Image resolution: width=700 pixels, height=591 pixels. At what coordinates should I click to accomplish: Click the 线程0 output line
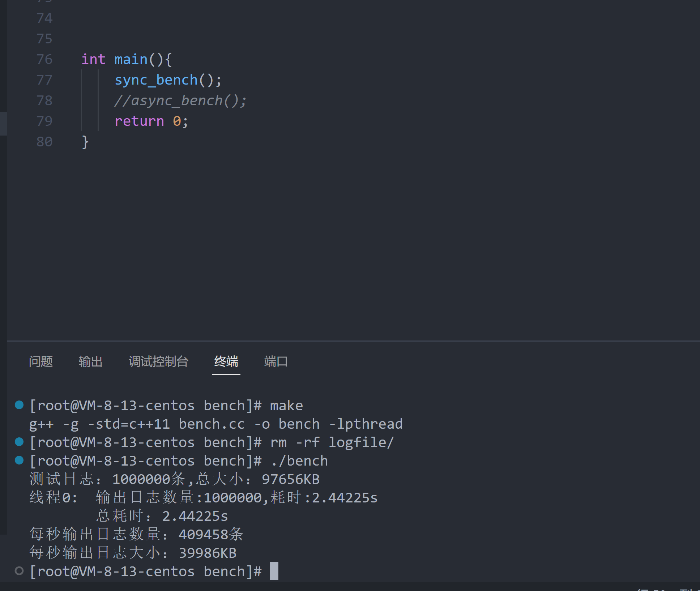pyautogui.click(x=203, y=498)
